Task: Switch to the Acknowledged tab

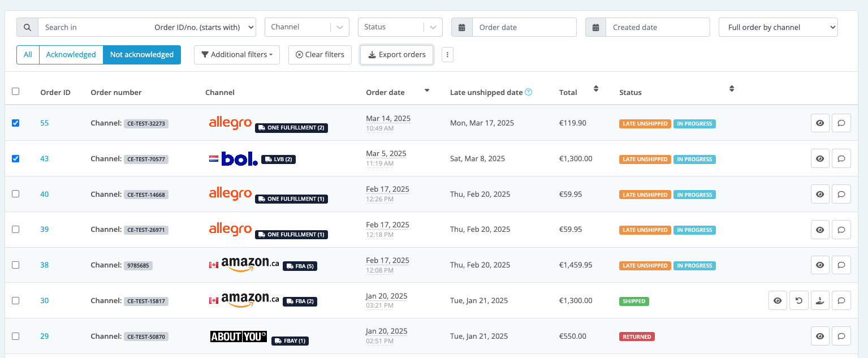Action: tap(71, 55)
